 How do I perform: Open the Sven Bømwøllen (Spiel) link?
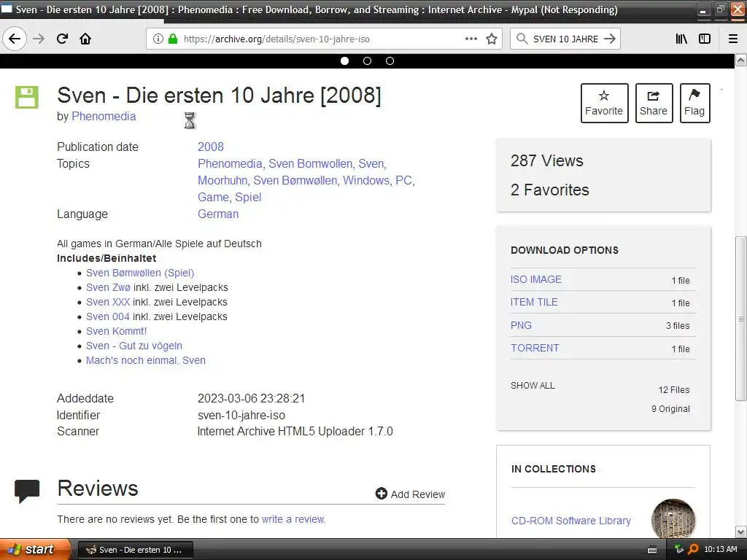click(x=140, y=273)
